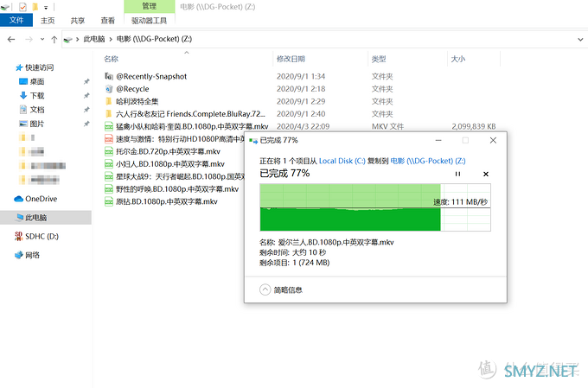The height and width of the screenshot is (388, 588).
Task: Click the date 2020/4/3 22:09 cell
Action: [x=303, y=126]
